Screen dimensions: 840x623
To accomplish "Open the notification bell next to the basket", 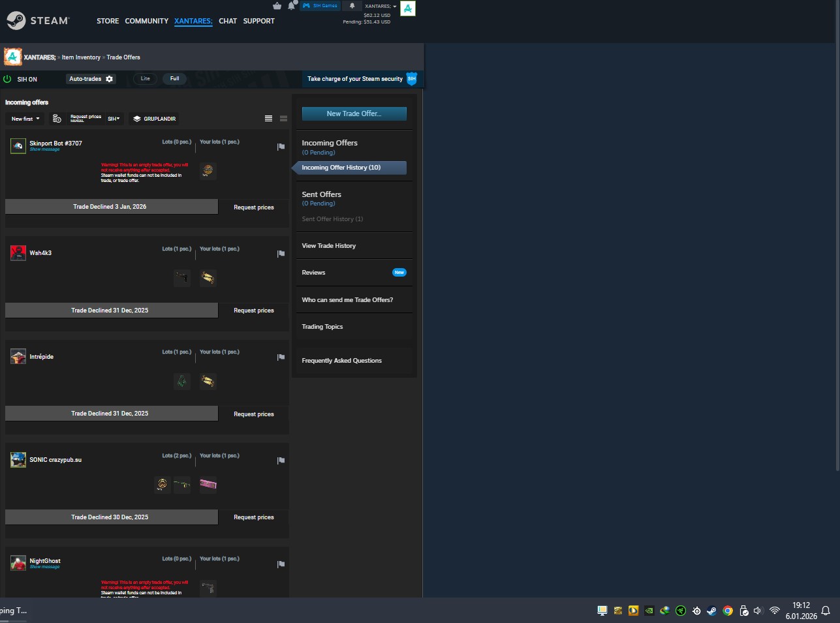I will click(x=291, y=6).
